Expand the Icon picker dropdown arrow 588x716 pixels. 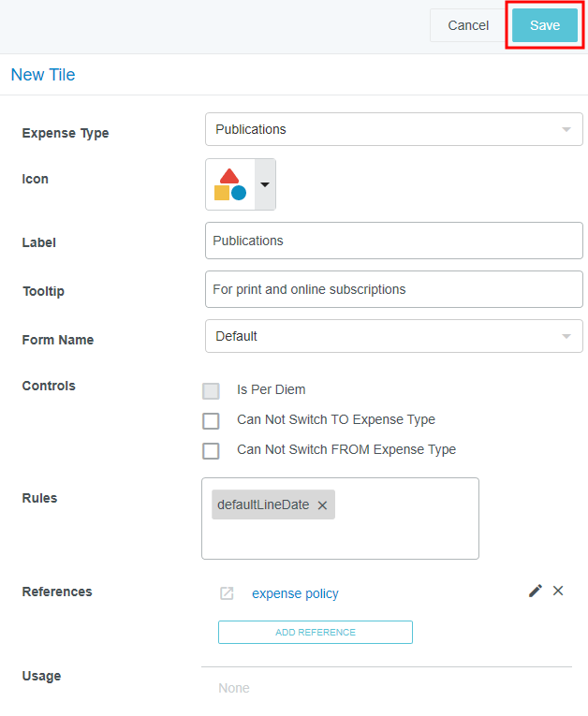[x=265, y=184]
